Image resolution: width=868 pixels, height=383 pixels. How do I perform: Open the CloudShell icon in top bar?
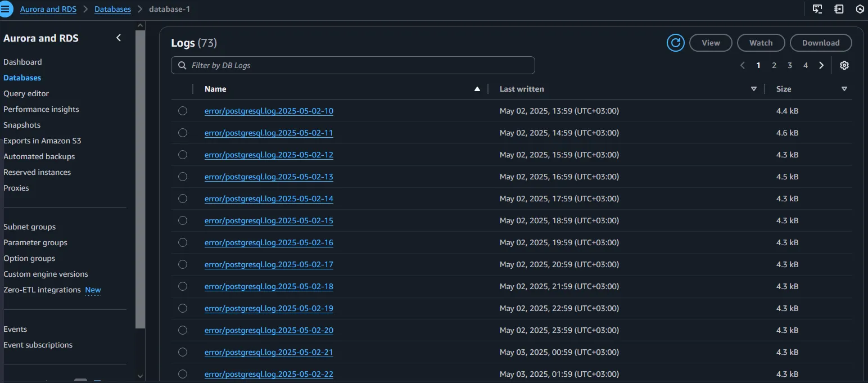pos(817,9)
